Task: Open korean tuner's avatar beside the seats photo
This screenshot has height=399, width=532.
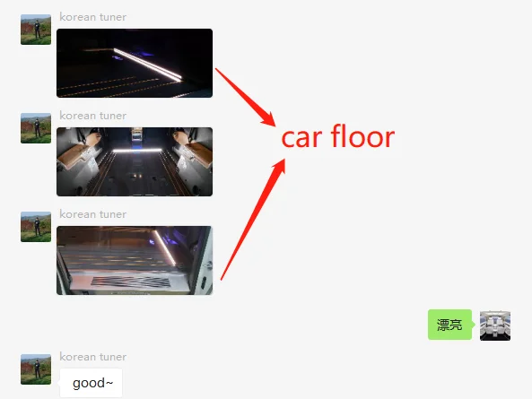Action: click(x=36, y=128)
